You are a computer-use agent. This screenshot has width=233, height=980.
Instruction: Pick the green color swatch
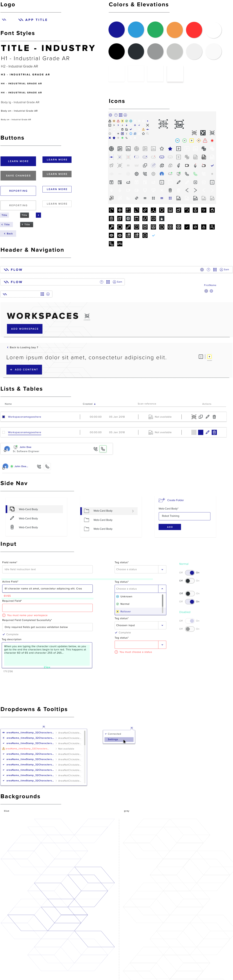(155, 30)
